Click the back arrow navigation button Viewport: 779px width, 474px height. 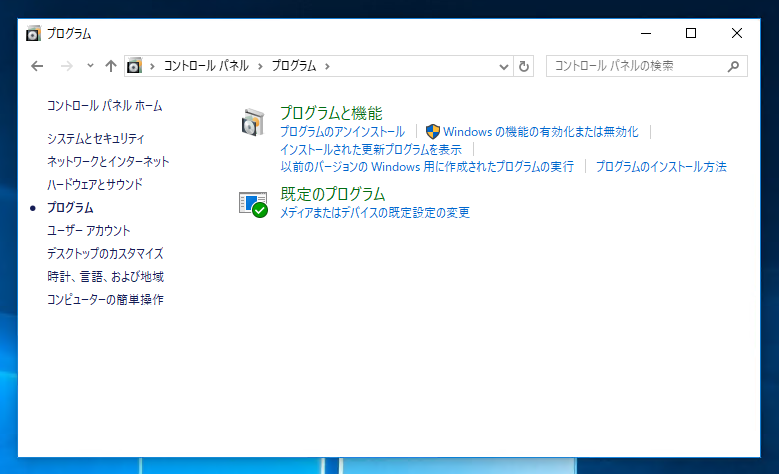(37, 66)
